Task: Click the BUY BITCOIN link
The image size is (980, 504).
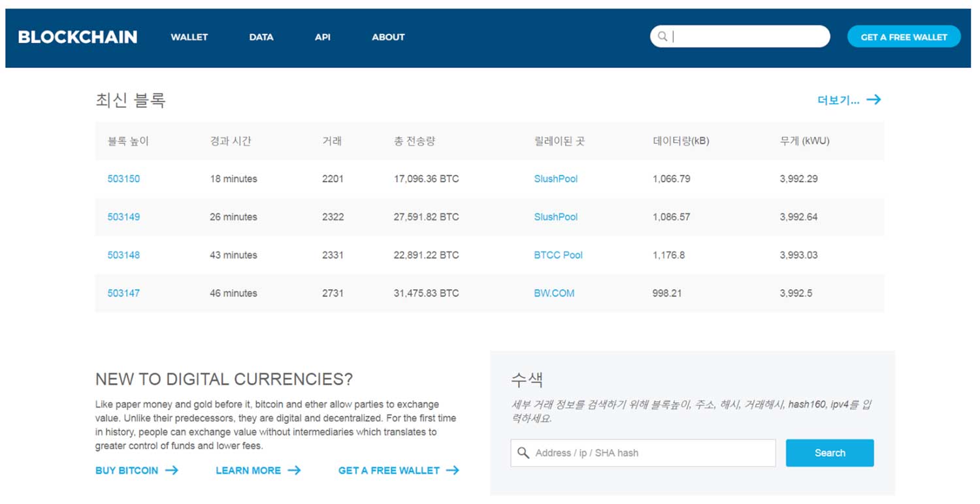Action: [x=127, y=470]
